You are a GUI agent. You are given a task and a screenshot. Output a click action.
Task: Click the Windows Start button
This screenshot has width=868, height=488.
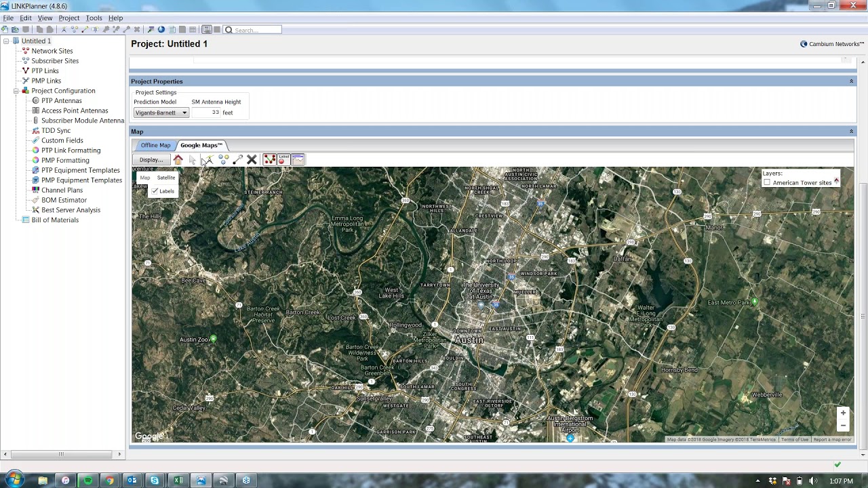coord(14,480)
